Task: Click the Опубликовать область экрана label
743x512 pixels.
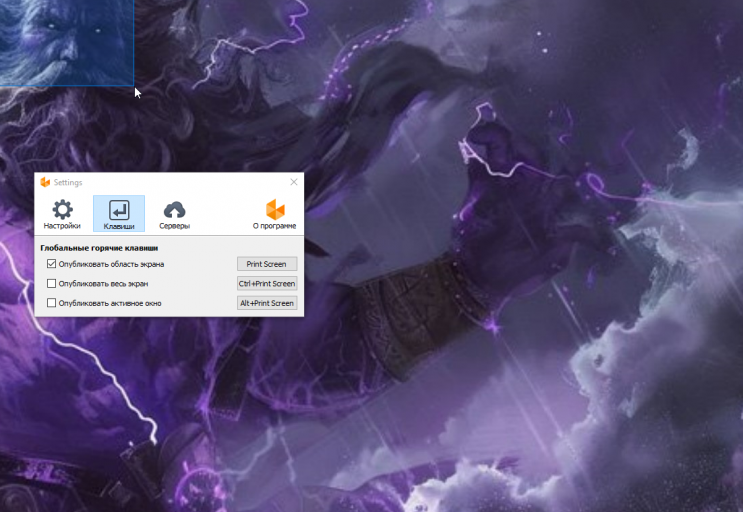Action: [111, 264]
